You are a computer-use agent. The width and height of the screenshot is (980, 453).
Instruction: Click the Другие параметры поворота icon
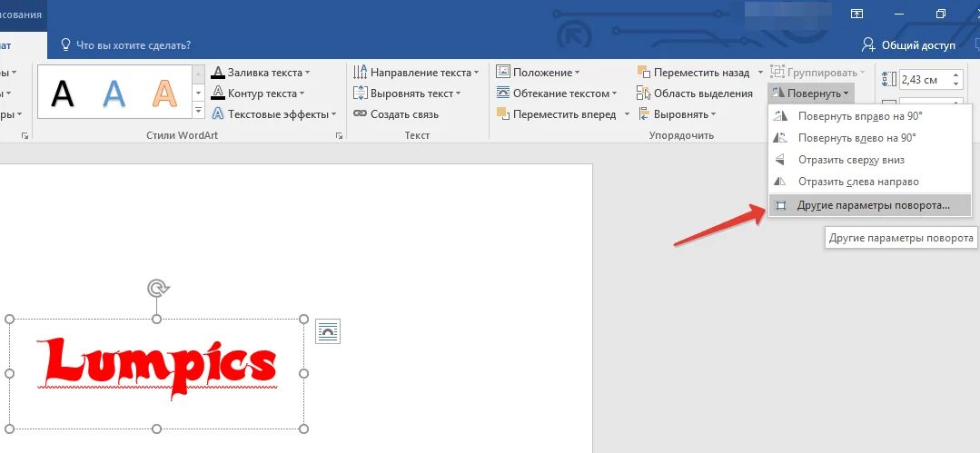click(780, 205)
